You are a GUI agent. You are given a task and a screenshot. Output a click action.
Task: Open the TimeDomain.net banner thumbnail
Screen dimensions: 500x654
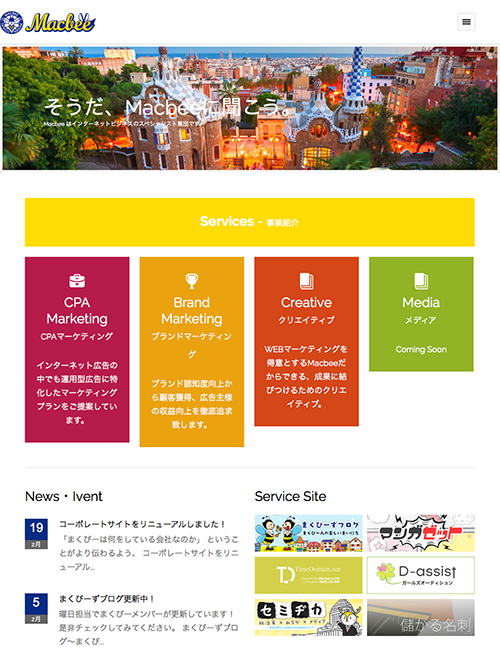coord(309,575)
